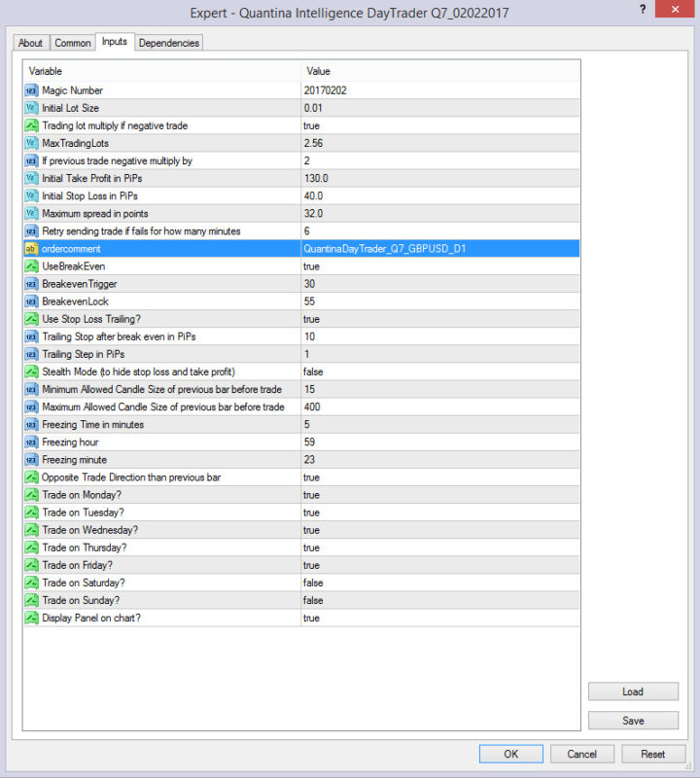Click the icon beside Display Panel on chart?
This screenshot has width=700, height=778.
[x=31, y=619]
